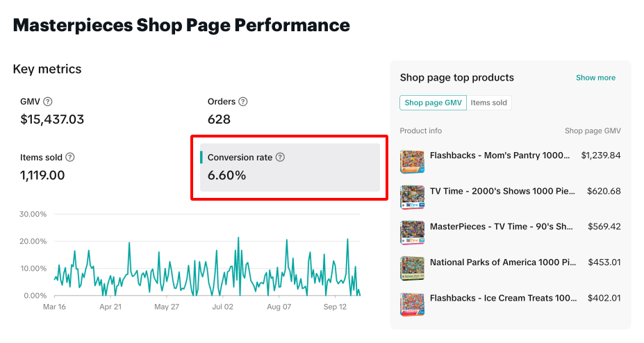Click the Flashbacks - Mom's Pantry product title
Image resolution: width=644 pixels, height=343 pixels.
click(500, 156)
